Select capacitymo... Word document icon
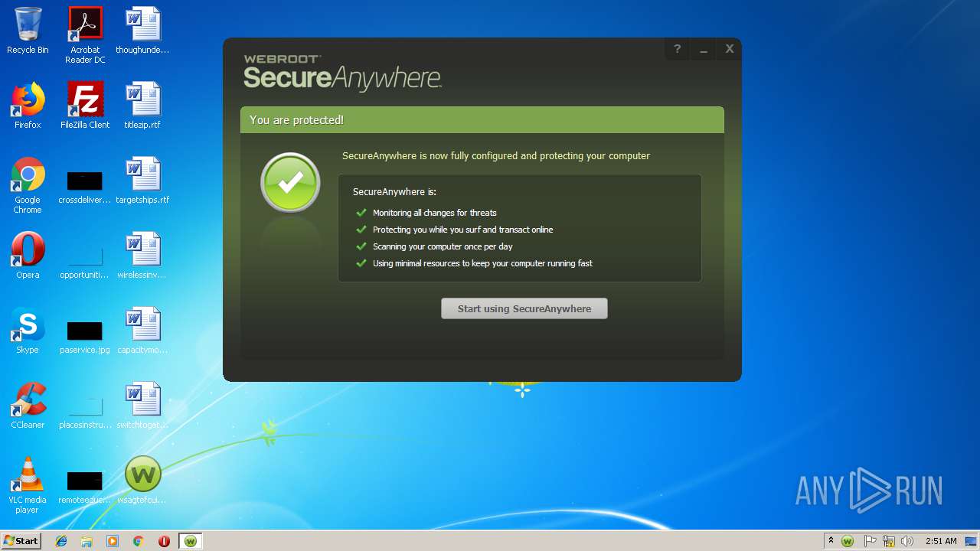 (142, 331)
